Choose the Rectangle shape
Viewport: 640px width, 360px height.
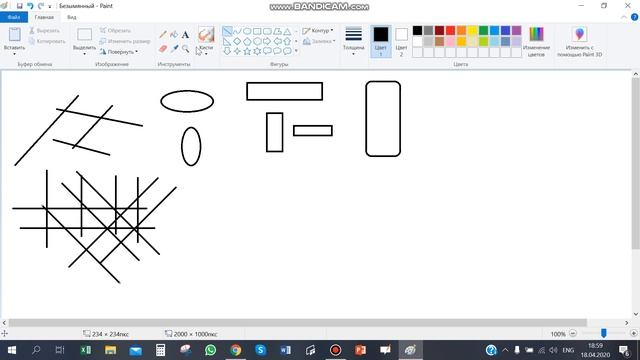click(257, 31)
